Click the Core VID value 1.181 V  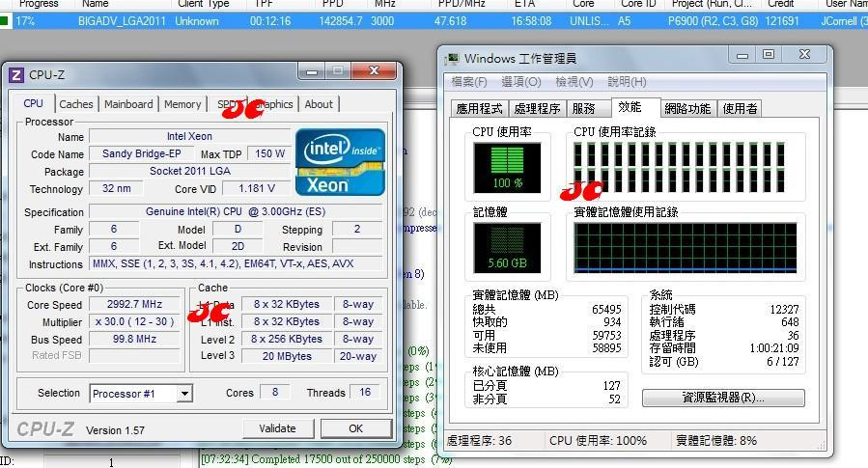[x=256, y=188]
